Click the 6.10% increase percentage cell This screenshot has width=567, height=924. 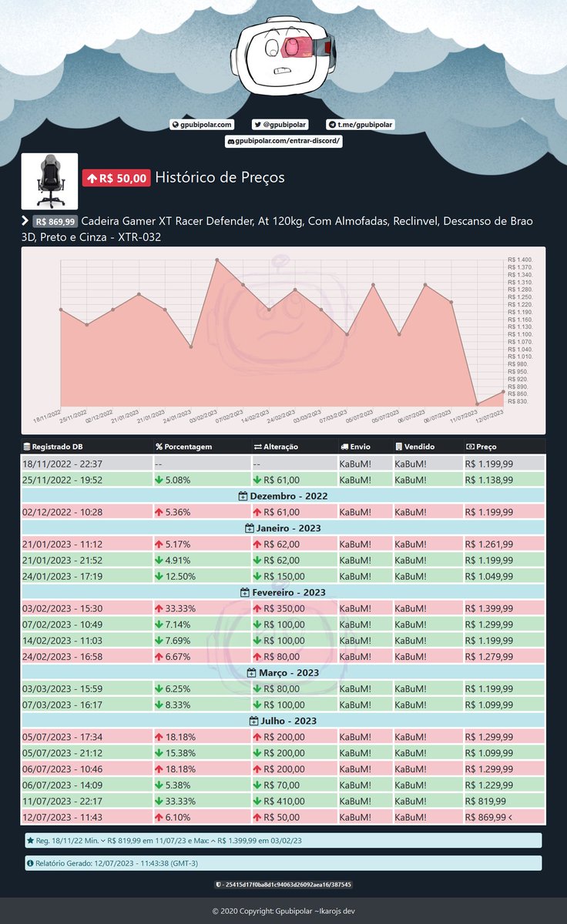tap(202, 817)
